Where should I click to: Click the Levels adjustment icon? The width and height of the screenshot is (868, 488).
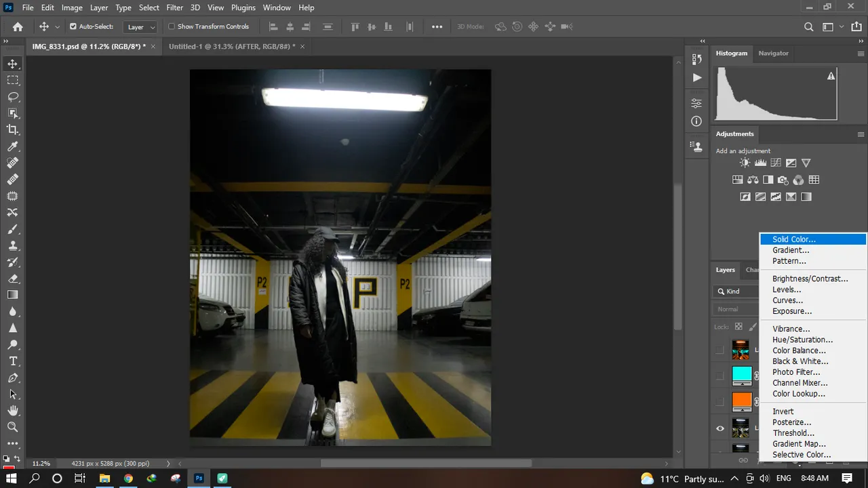[x=760, y=163]
